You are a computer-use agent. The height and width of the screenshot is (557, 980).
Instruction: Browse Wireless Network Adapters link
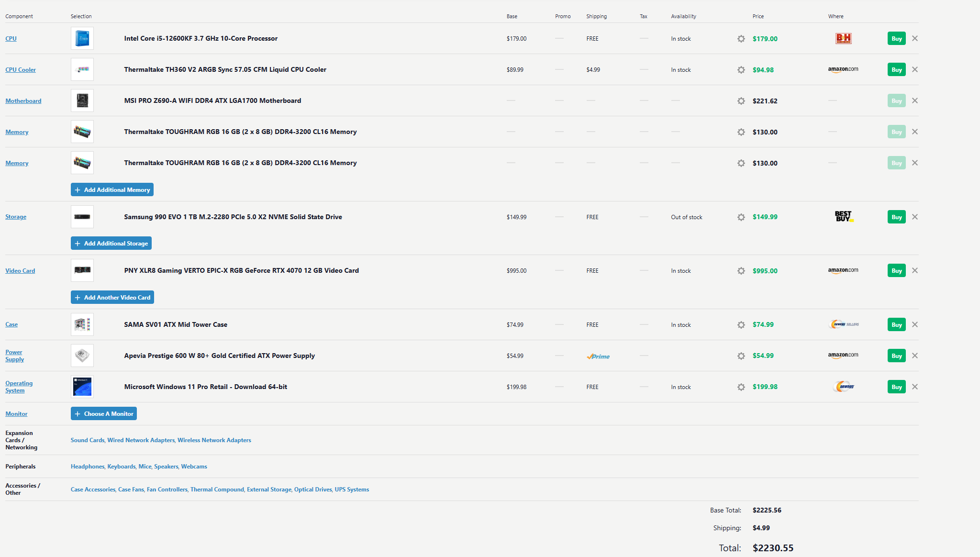point(214,440)
